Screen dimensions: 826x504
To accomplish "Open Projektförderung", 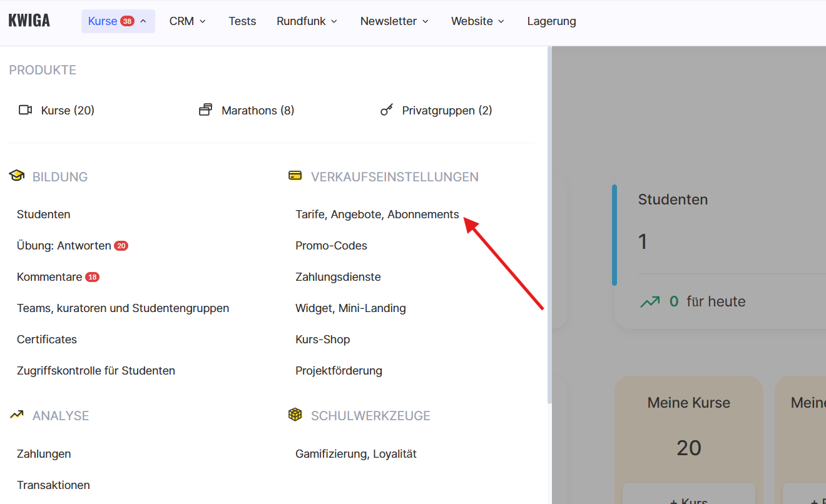I will coord(339,371).
